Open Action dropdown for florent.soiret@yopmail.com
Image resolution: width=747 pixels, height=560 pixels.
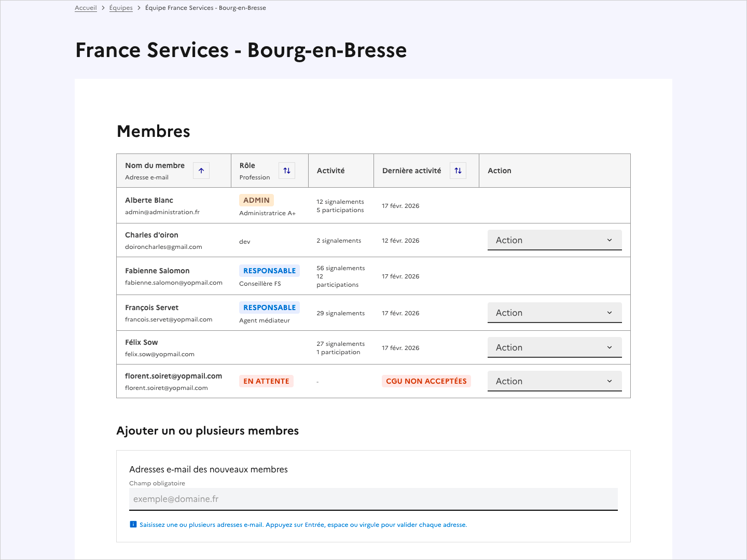coord(554,381)
